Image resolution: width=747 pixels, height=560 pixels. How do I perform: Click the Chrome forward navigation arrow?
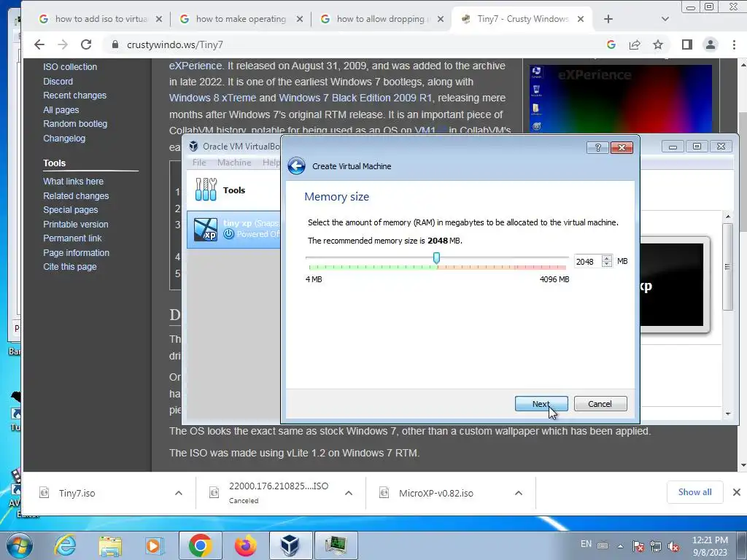click(x=63, y=44)
